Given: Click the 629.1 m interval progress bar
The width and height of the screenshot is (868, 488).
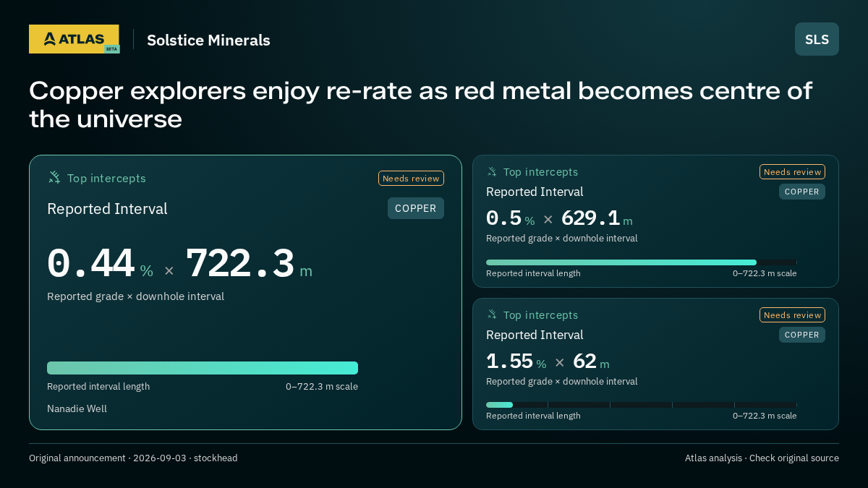Looking at the screenshot, I should pyautogui.click(x=642, y=262).
